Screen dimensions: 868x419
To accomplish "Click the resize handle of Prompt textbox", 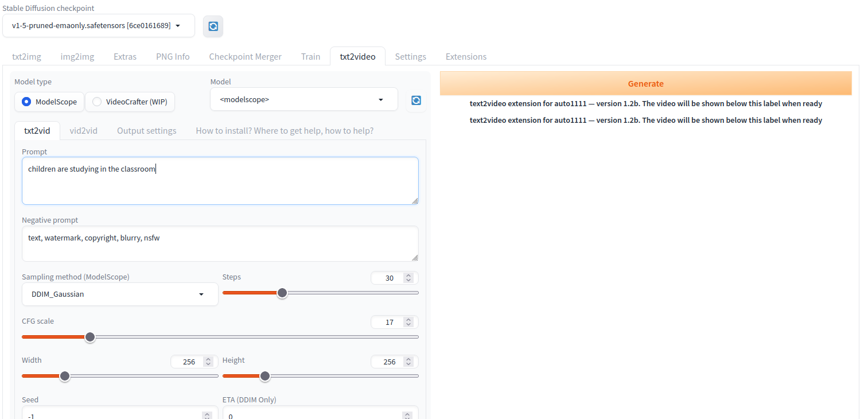I will pyautogui.click(x=415, y=201).
